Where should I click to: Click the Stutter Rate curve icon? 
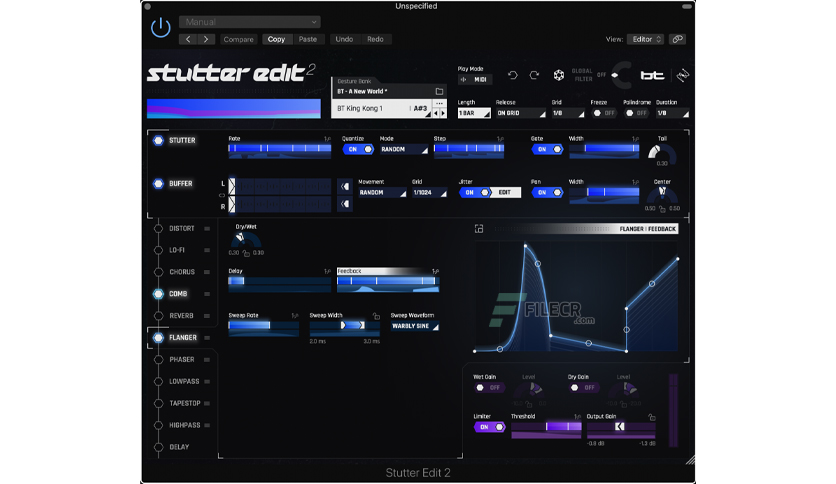coord(327,139)
